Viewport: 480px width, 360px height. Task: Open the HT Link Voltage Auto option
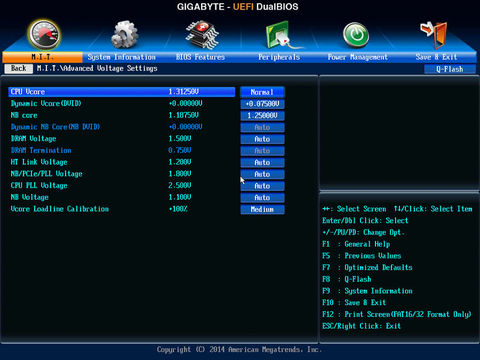pyautogui.click(x=262, y=162)
